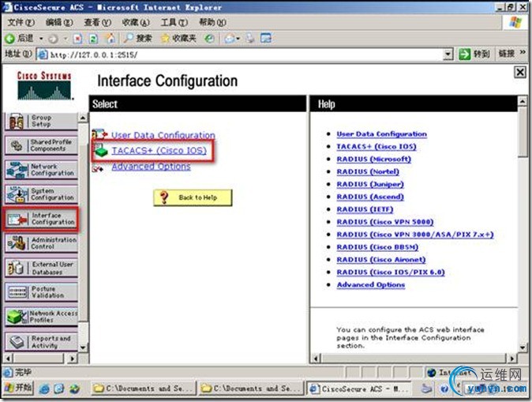Image resolution: width=532 pixels, height=402 pixels.
Task: Open the 查看(V) menu
Action: click(98, 23)
